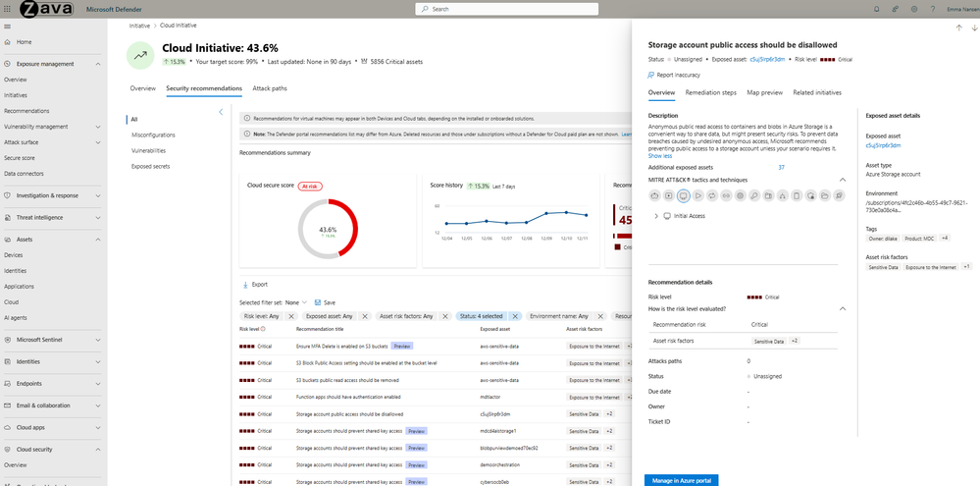Select Vulnerabilities category filter
Viewport: 980px width, 486px height.
(149, 151)
